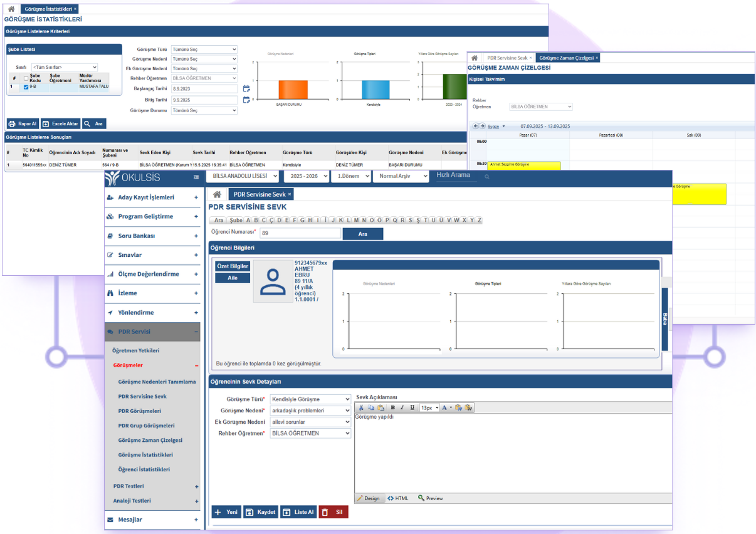756x534 pixels.
Task: Click the home icon in PDR Servisine Sevk tab bar
Action: click(217, 194)
